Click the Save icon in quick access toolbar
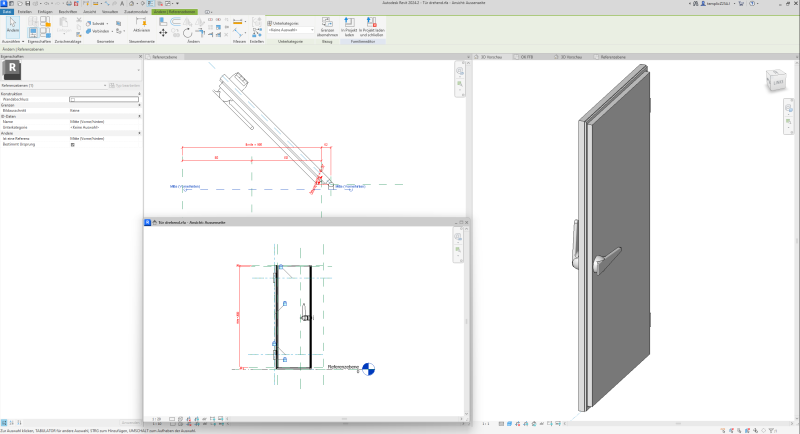The width and height of the screenshot is (800, 434). coord(28,4)
